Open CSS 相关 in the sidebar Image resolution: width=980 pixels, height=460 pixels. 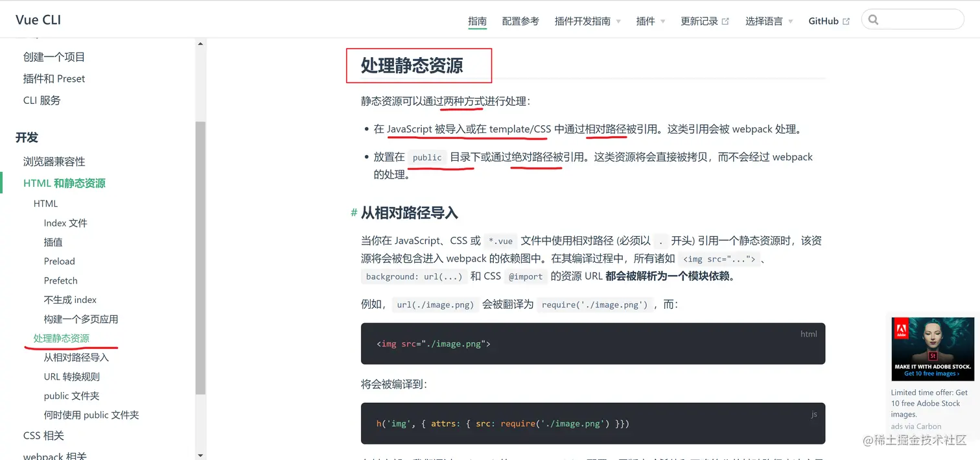pos(43,435)
